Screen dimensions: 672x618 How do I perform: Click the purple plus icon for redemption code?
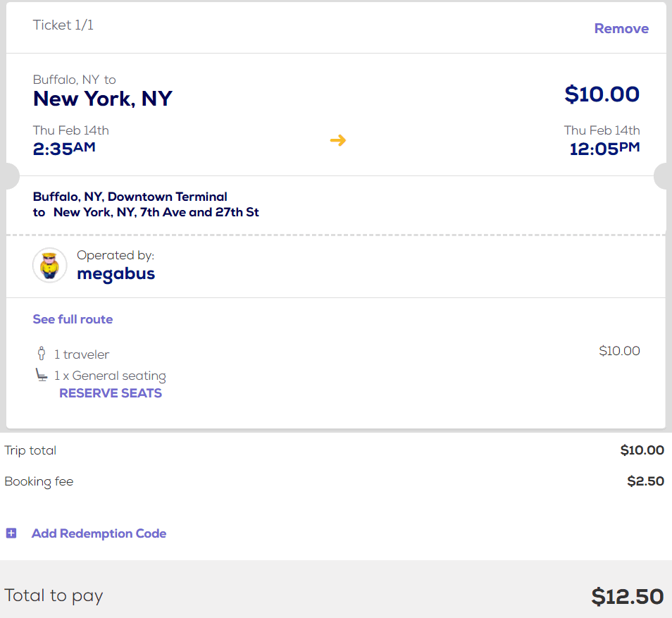point(11,533)
